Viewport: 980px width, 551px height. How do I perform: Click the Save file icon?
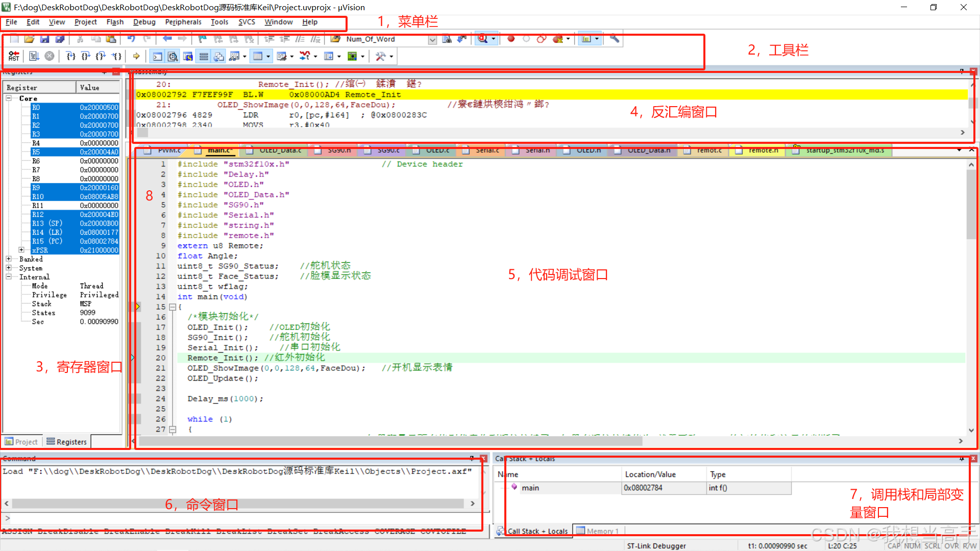[44, 39]
